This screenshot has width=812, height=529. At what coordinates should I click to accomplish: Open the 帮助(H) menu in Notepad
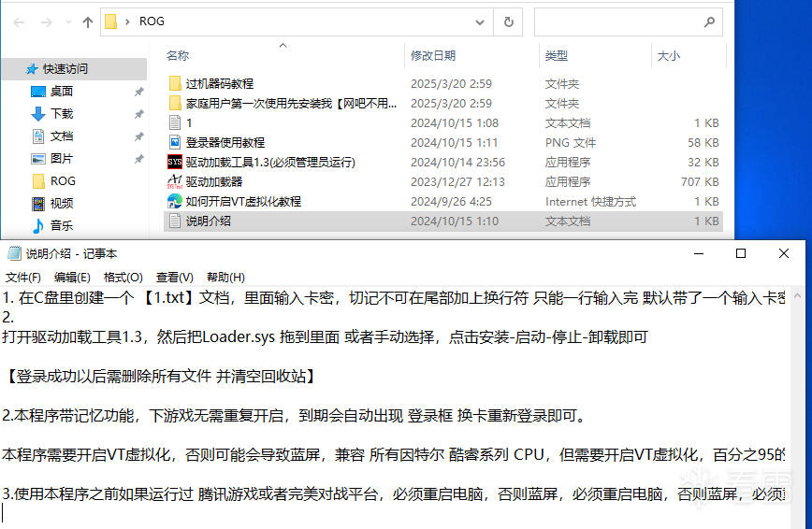[x=225, y=277]
